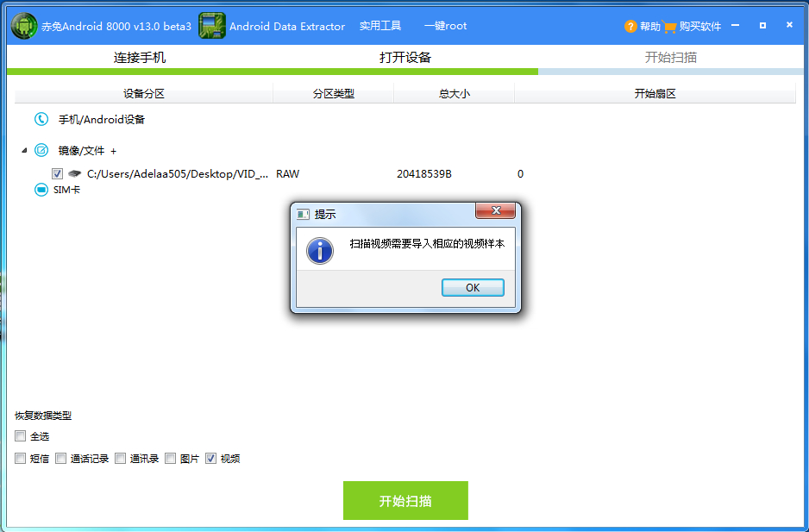
Task: Switch to 打开设备 step tab
Action: [x=405, y=57]
